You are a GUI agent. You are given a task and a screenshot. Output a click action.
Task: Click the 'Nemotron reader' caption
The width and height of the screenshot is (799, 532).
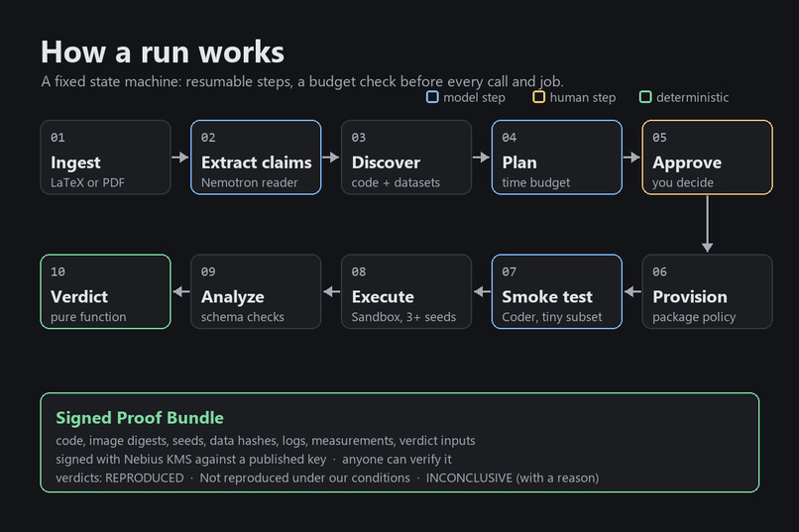coord(249,182)
